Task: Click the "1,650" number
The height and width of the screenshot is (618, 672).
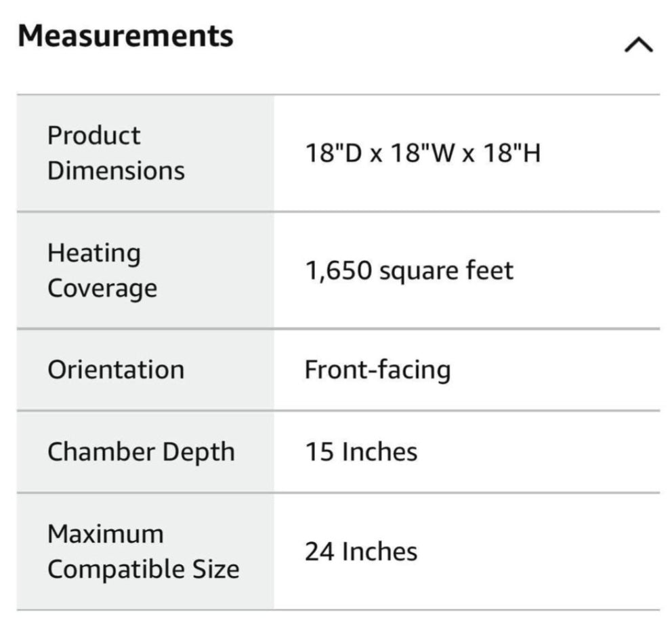Action: [x=338, y=271]
